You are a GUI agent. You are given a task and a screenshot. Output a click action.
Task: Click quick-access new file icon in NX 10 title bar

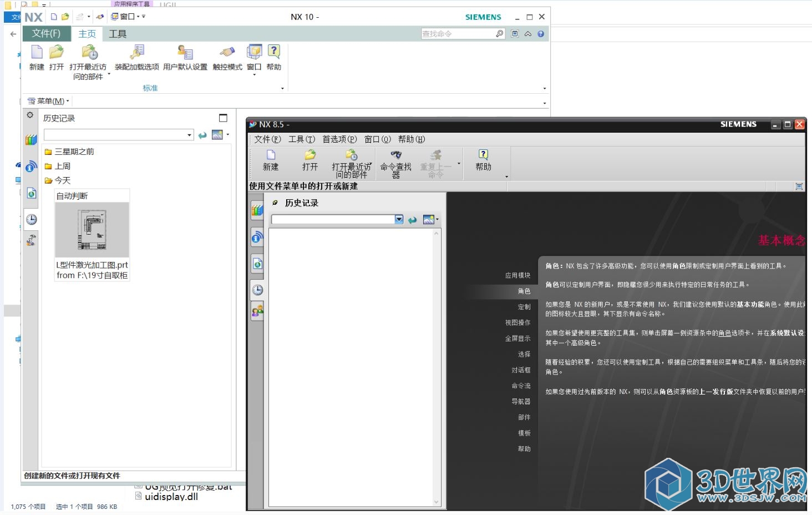point(54,17)
